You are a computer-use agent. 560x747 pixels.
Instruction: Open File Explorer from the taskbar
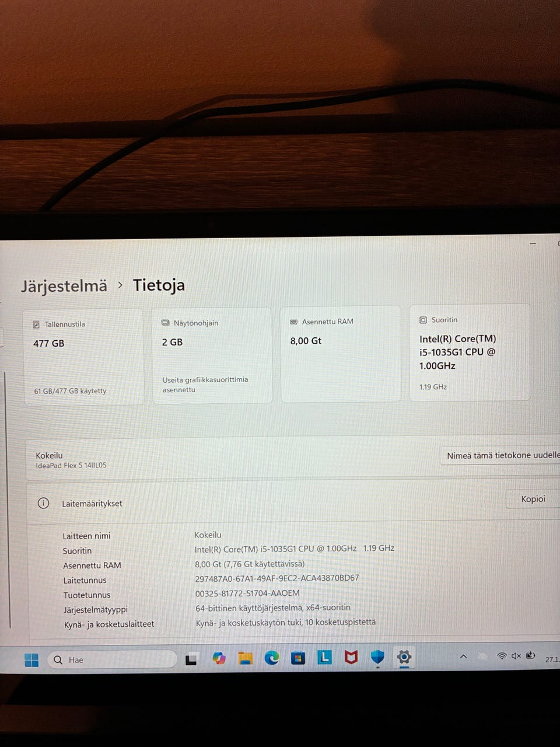246,659
